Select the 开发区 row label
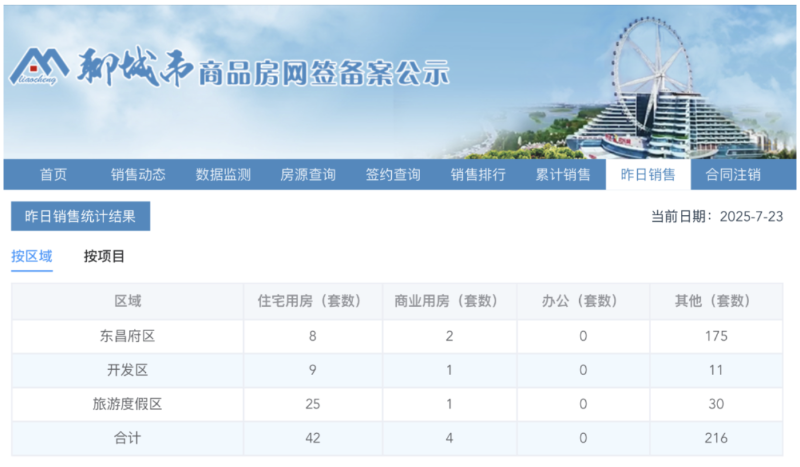Screen dimensions: 800x467 point(128,370)
